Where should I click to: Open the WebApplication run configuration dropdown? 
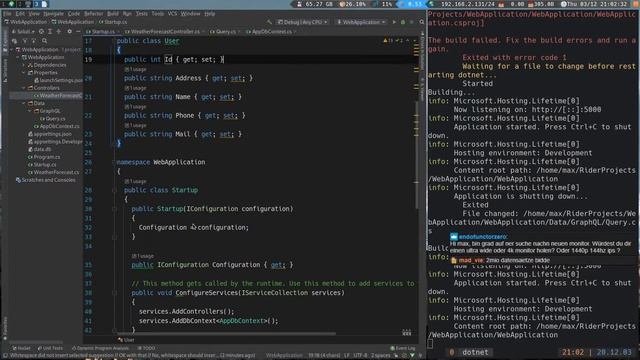tap(361, 22)
